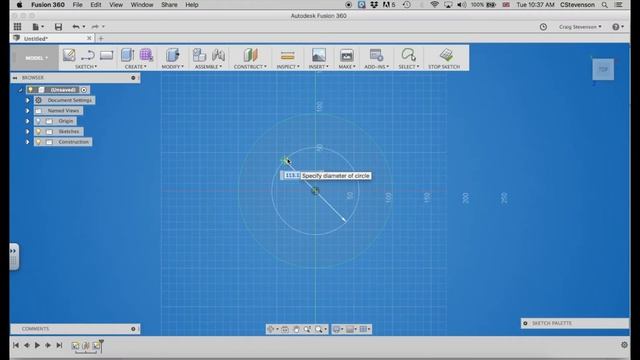Open Spotlight search in macOS menu bar

point(604,5)
